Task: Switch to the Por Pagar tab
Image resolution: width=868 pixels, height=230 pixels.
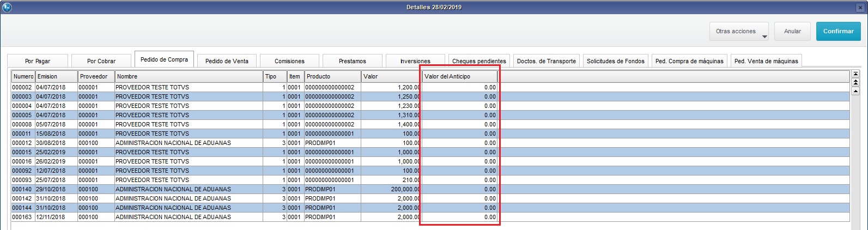Action: pos(38,61)
